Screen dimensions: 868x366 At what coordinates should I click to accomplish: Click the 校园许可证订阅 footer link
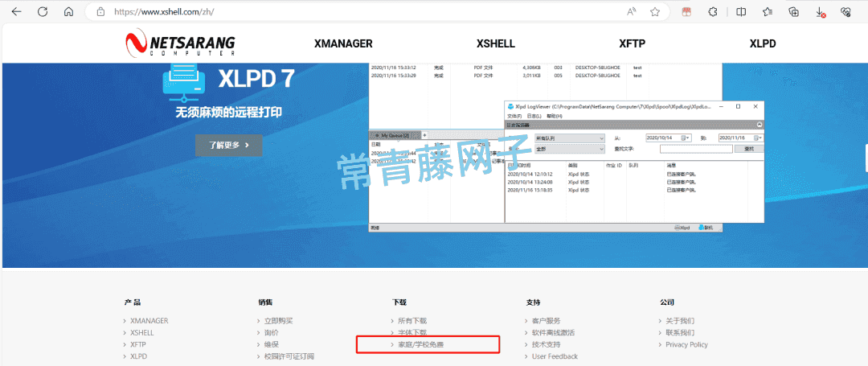289,356
